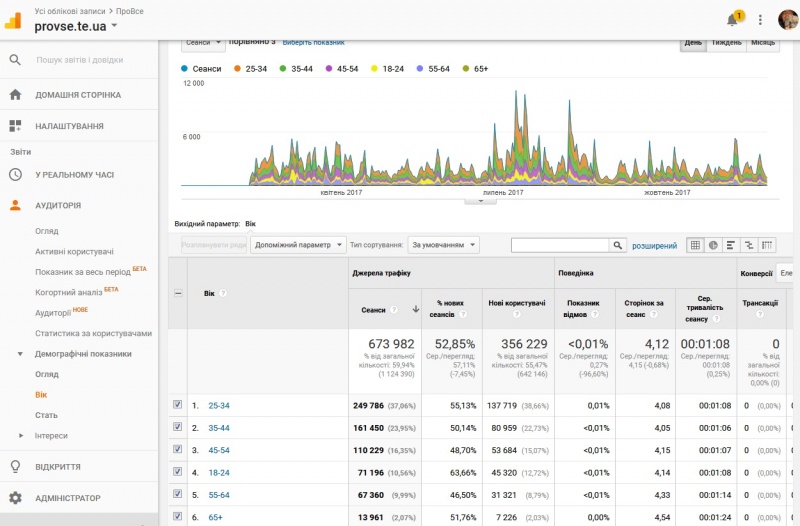Image resolution: width=800 pixels, height=526 pixels.
Task: Switch to data table view icon
Action: (x=695, y=245)
